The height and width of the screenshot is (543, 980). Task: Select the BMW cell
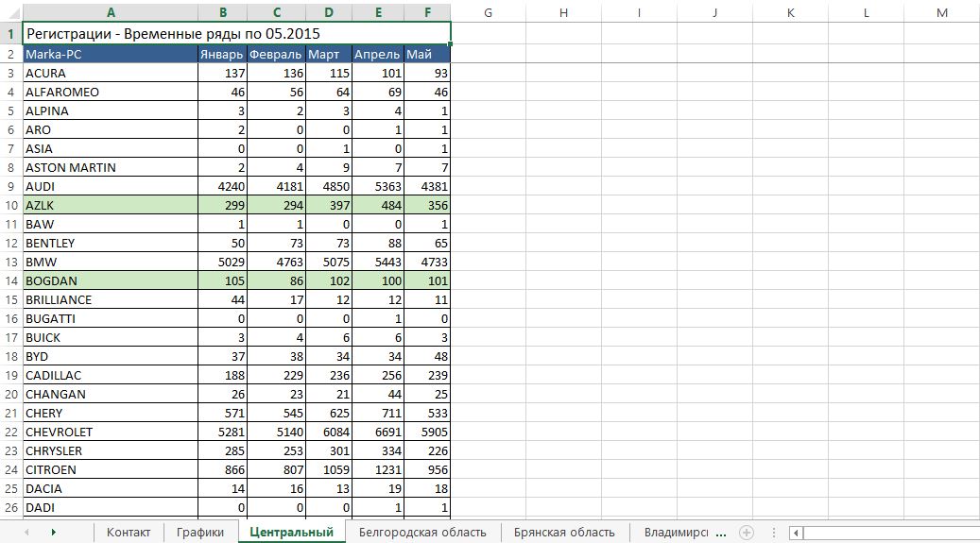[x=111, y=262]
